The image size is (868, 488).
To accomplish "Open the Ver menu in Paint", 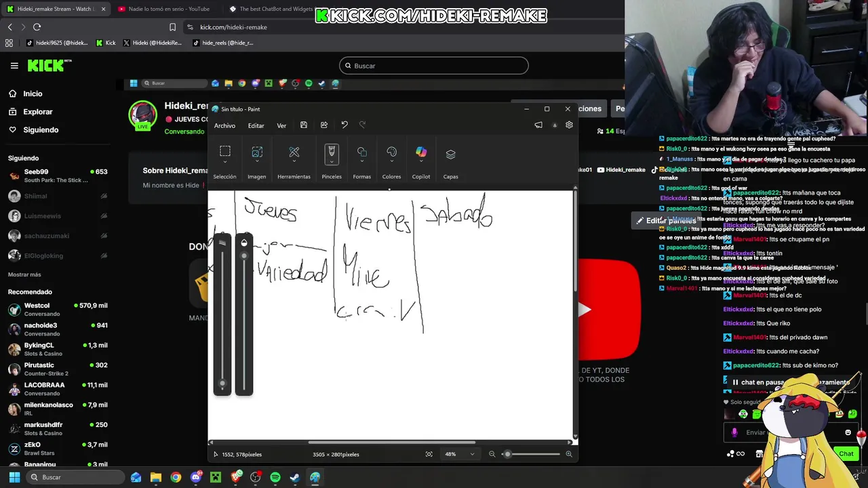I will 281,125.
